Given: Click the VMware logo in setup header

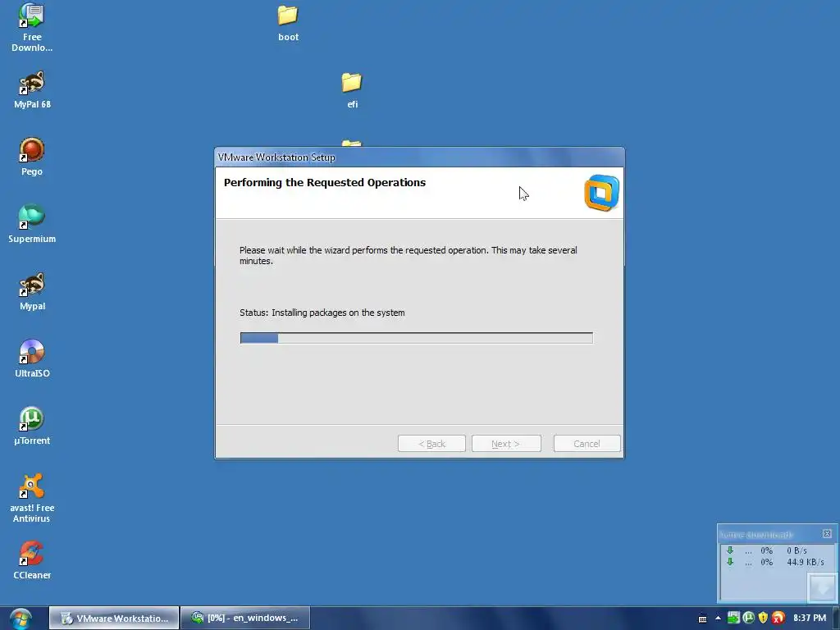Looking at the screenshot, I should (601, 193).
